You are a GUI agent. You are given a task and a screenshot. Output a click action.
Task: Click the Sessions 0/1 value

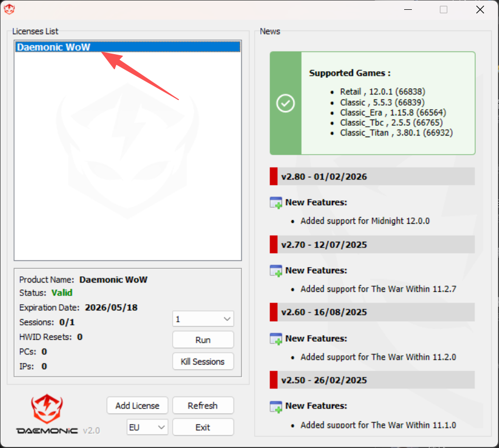tap(67, 322)
